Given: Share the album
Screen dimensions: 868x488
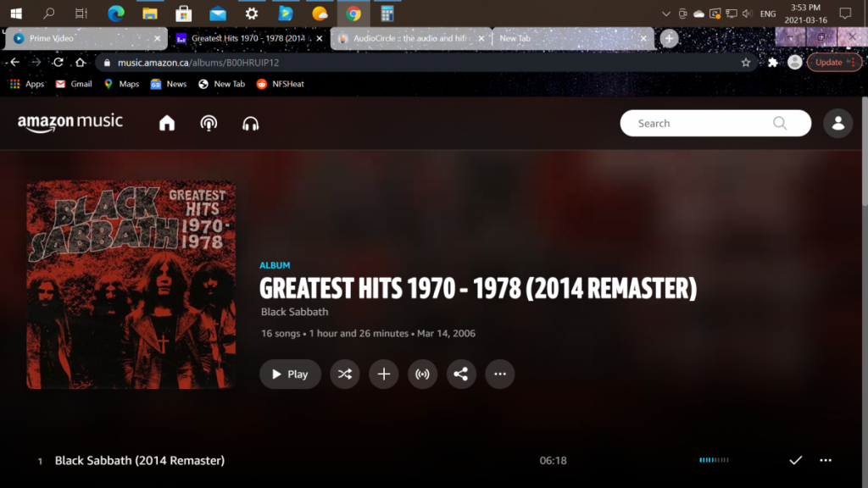Looking at the screenshot, I should pos(461,374).
